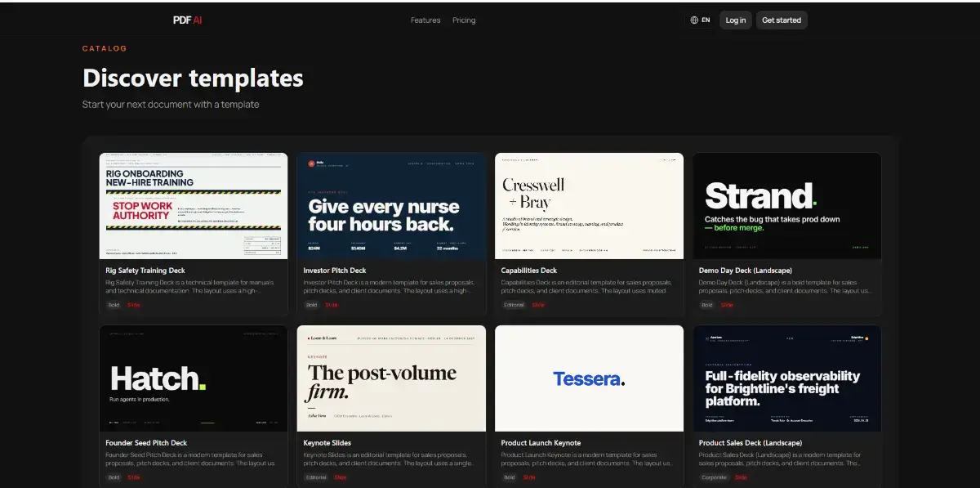Click Slide tag on Capabilities Deck
This screenshot has width=980, height=488.
click(x=538, y=305)
